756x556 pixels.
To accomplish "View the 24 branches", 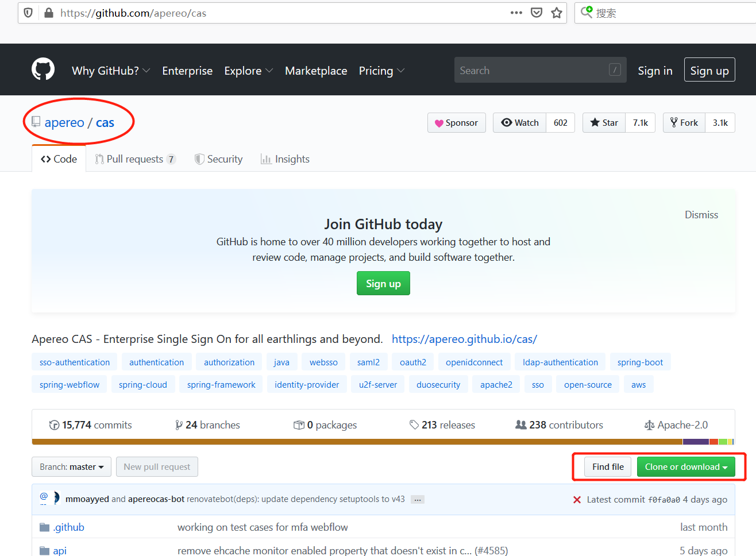I will coord(207,425).
